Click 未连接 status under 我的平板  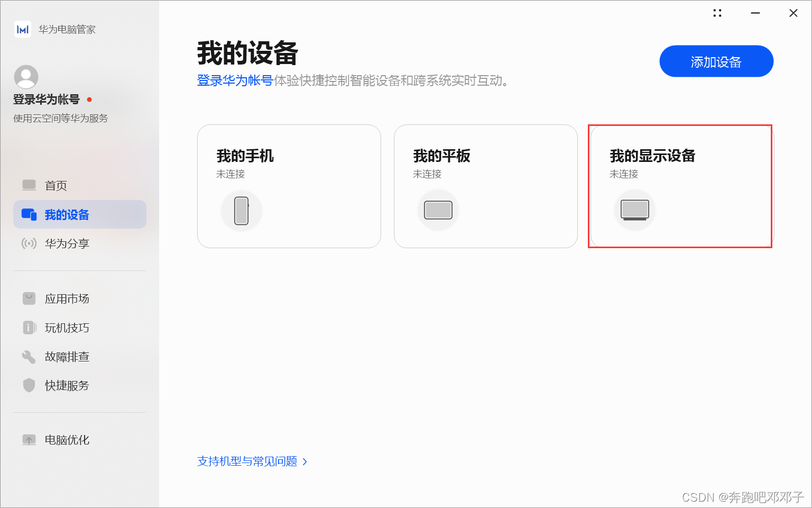pos(427,174)
